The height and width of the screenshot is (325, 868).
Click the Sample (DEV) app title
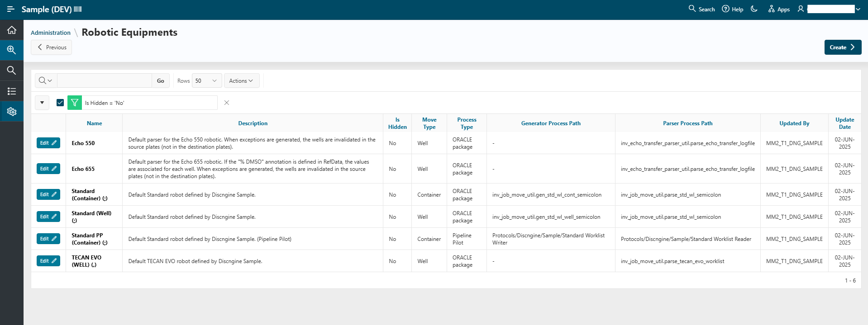click(x=47, y=9)
